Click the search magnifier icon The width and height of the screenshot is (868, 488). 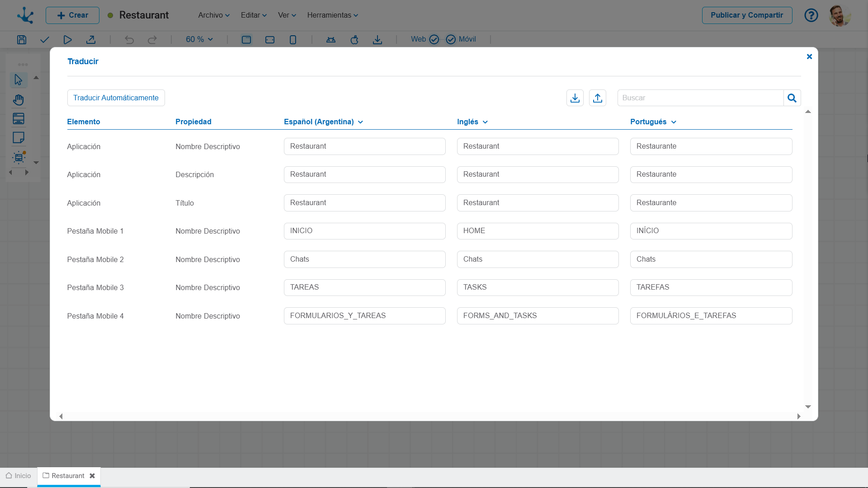[792, 98]
